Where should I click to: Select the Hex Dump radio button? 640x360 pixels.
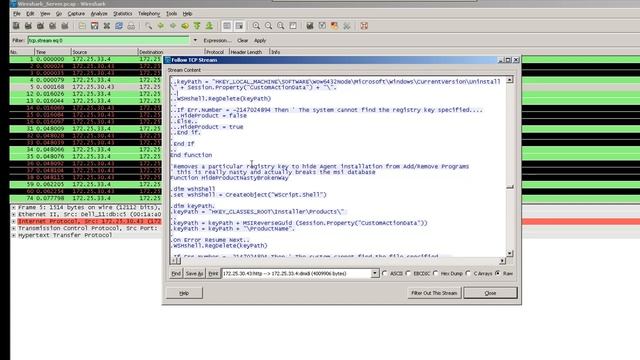(x=436, y=273)
